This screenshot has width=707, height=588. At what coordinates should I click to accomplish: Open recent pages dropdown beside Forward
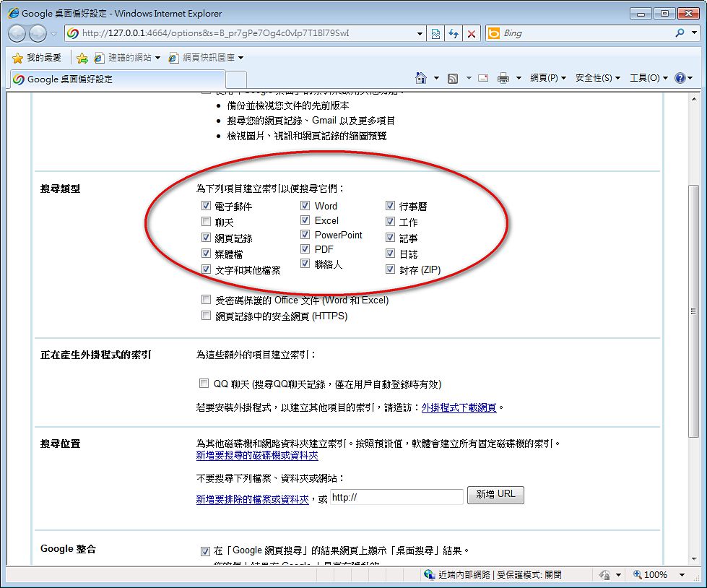(x=53, y=34)
